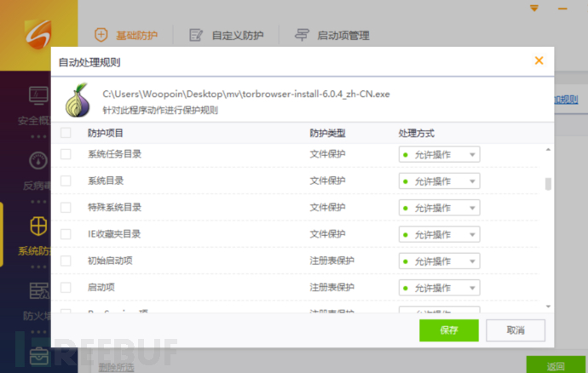Open handling dropdown for 启动项
588x373 pixels.
(x=439, y=288)
